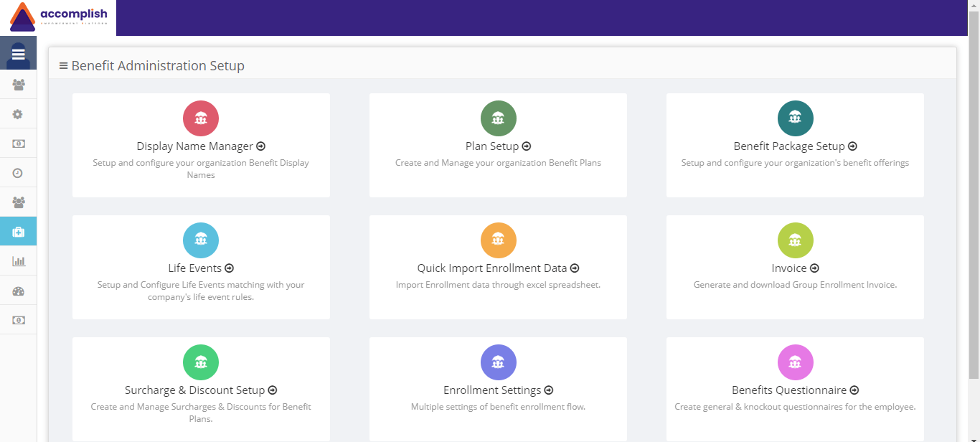Click 'Generate and download Group Enrollment Invoice.' text

795,285
